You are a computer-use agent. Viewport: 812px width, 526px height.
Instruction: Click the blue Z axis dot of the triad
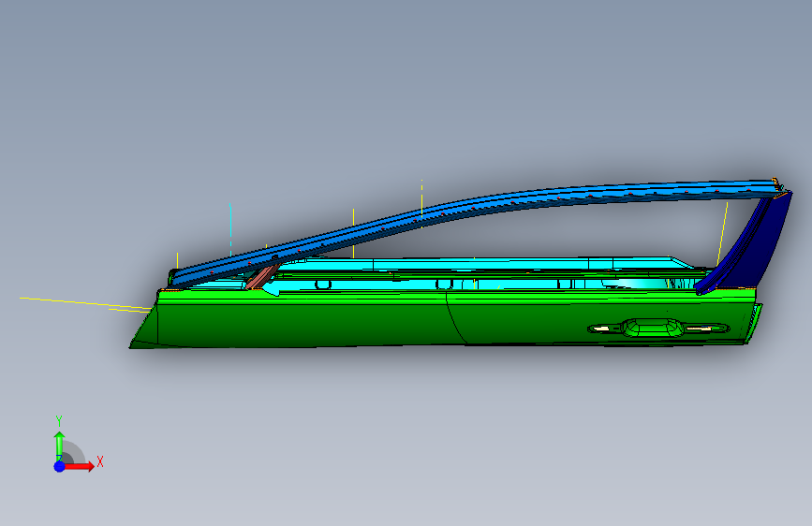point(60,466)
